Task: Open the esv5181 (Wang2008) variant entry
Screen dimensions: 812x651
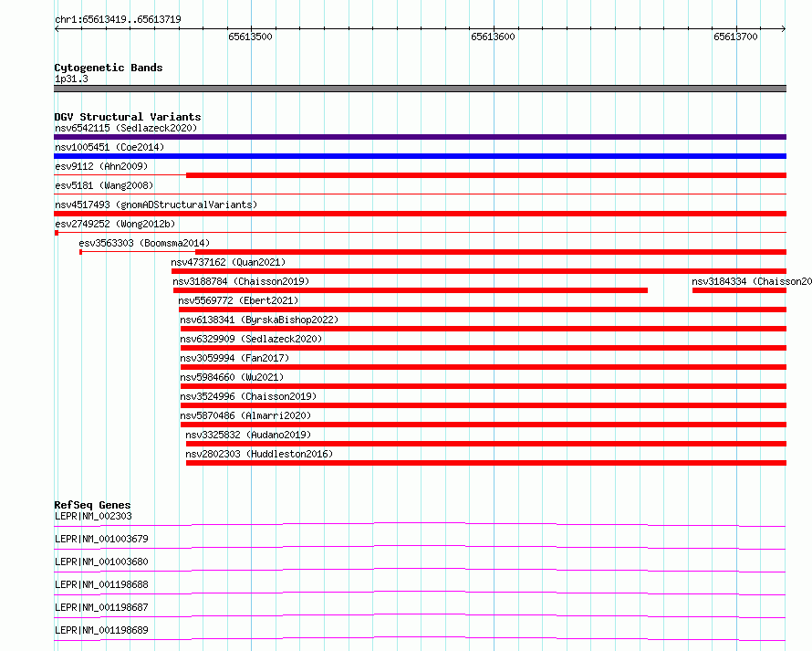Action: (104, 185)
